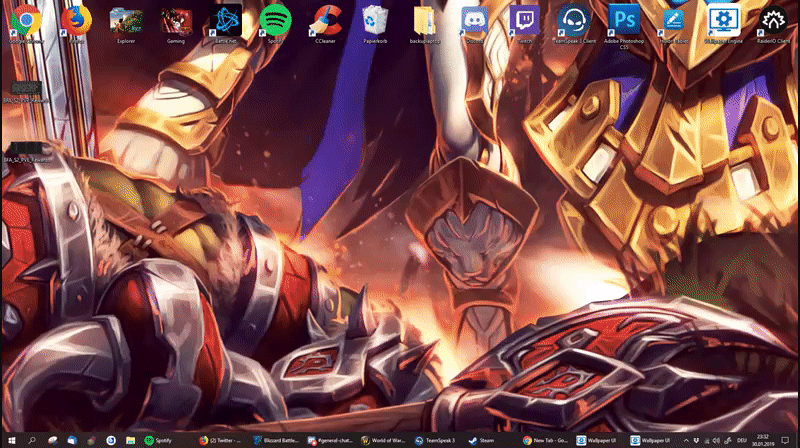Open taskbar search magnifier
This screenshot has width=800, height=448.
point(32,440)
